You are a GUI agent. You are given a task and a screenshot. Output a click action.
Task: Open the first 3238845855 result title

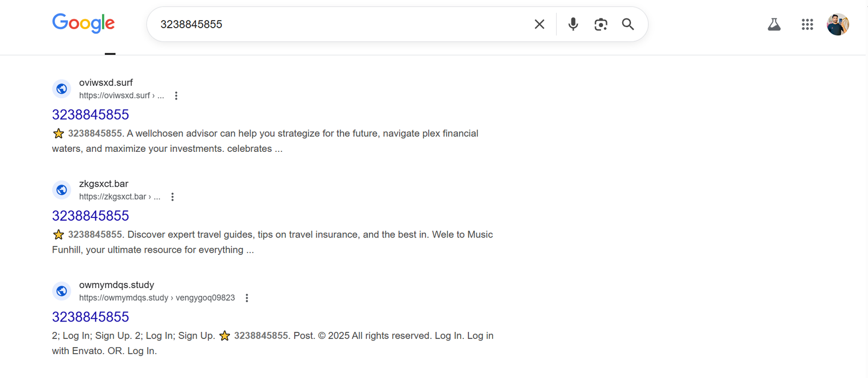pos(91,114)
